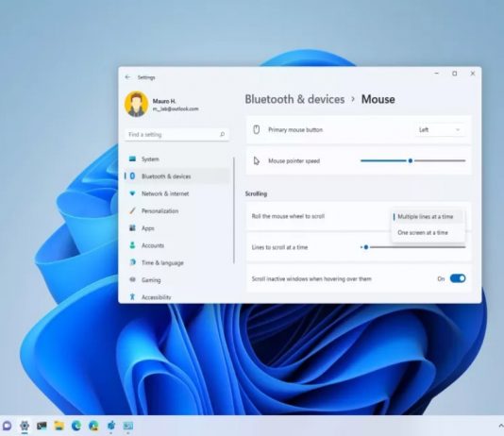The image size is (504, 436).
Task: Open Network & internet settings
Action: click(x=176, y=193)
